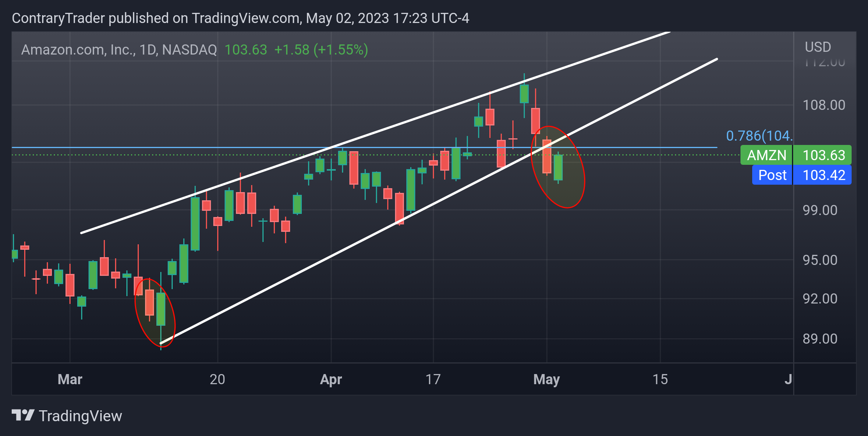Click the ContraryTrader published header text
868x436 pixels.
click(x=240, y=18)
